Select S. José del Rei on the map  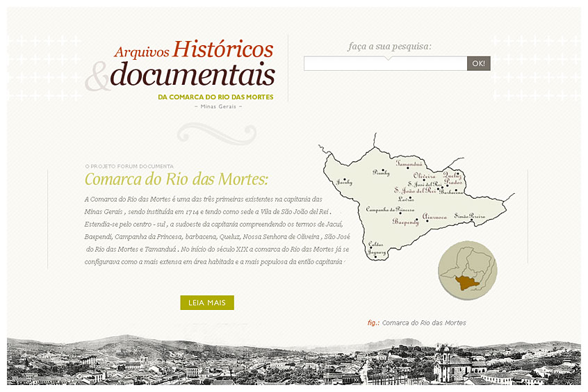(x=425, y=184)
